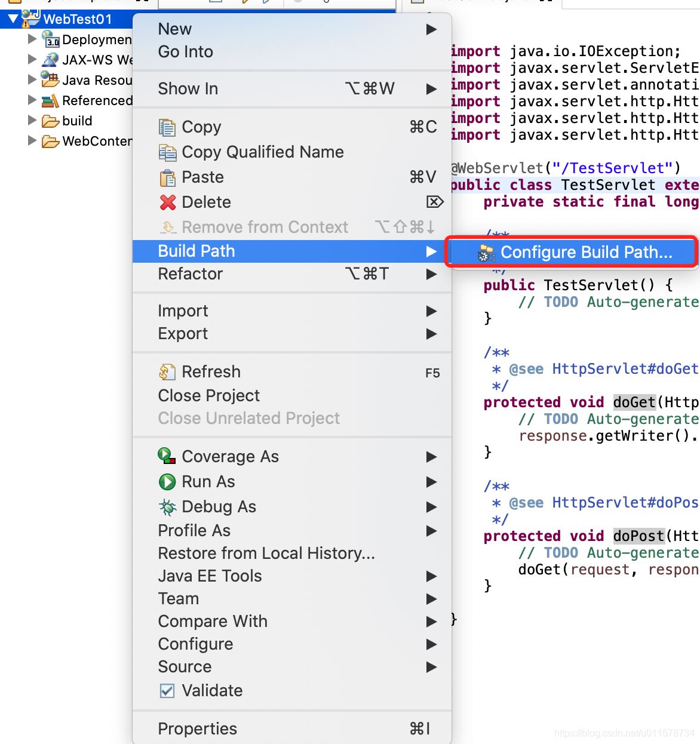Click the Paste clipboard icon
The image size is (700, 744).
click(x=167, y=177)
